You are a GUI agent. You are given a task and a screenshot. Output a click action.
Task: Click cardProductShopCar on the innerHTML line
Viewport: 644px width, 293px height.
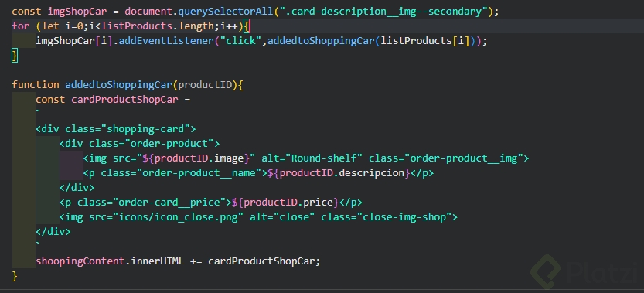point(261,261)
